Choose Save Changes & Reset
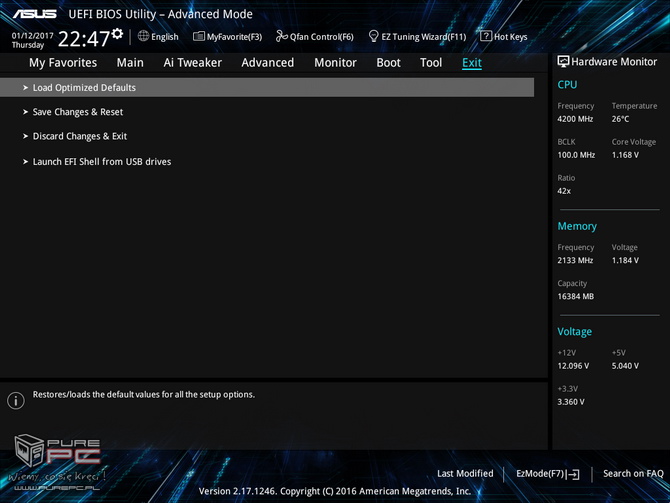670x503 pixels. (x=78, y=112)
